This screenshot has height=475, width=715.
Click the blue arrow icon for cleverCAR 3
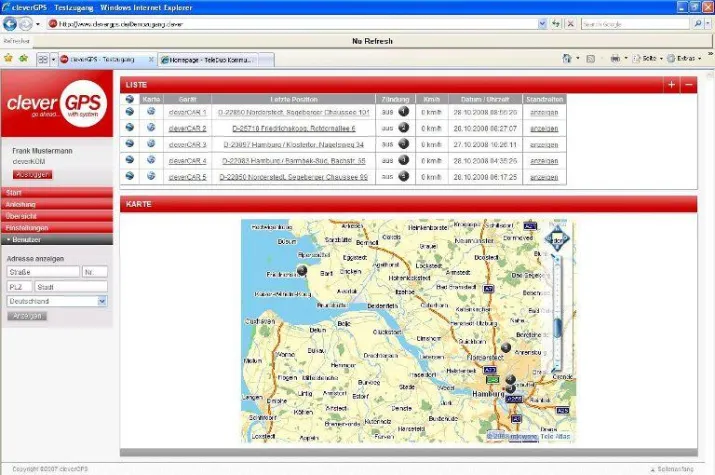130,144
